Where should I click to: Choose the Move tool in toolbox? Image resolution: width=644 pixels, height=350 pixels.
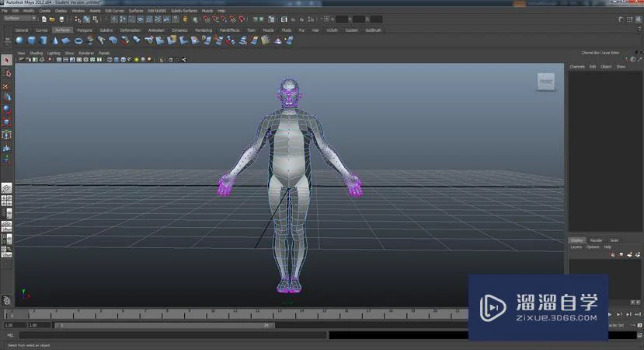tap(6, 97)
